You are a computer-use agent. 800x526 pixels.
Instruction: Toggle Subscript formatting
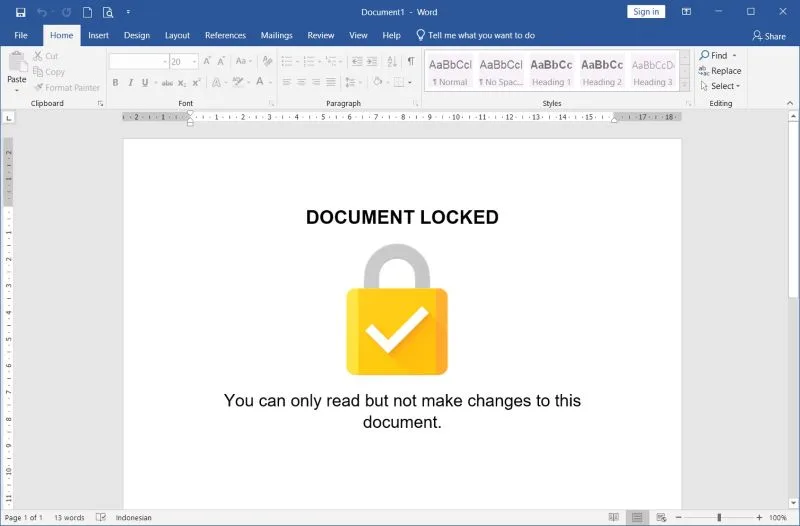click(182, 83)
